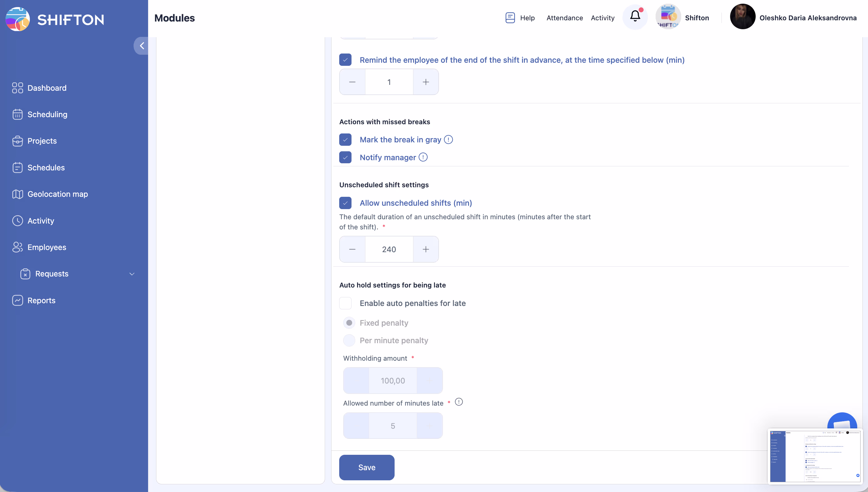Viewport: 868px width, 492px height.
Task: Select Per minute penalty option
Action: coord(349,340)
